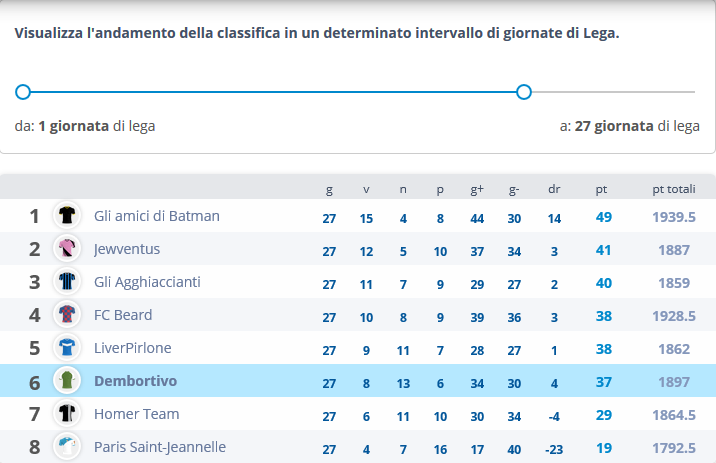Select the highlighted Dembortivo team name
The height and width of the screenshot is (463, 716).
tap(135, 381)
